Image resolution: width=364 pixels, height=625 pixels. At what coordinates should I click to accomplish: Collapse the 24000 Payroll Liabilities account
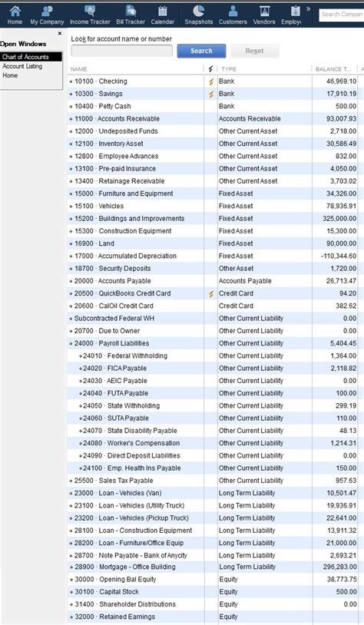point(71,343)
